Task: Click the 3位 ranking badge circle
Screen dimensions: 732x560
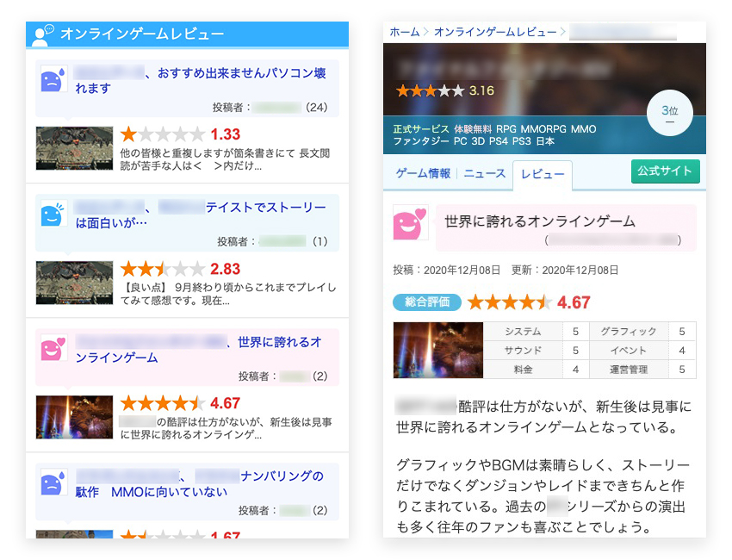Action: click(x=669, y=114)
